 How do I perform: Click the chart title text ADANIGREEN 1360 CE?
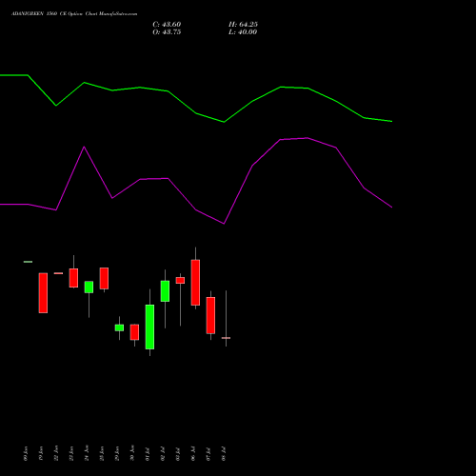(38, 14)
